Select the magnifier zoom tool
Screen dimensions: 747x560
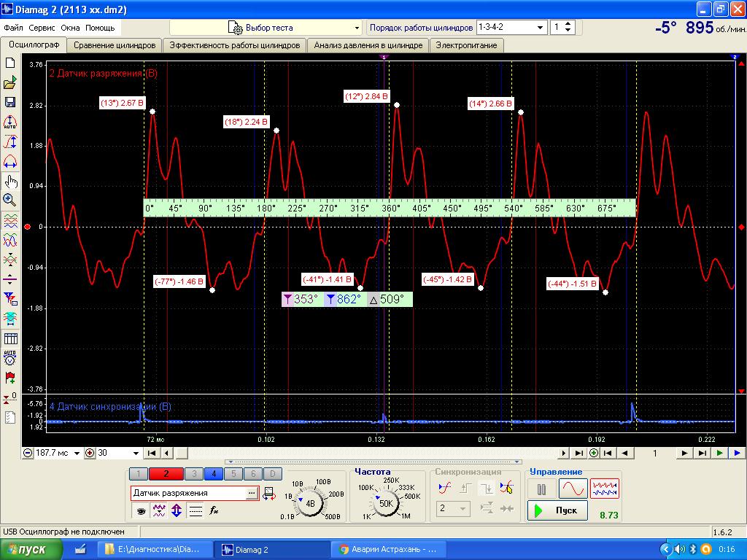10,200
